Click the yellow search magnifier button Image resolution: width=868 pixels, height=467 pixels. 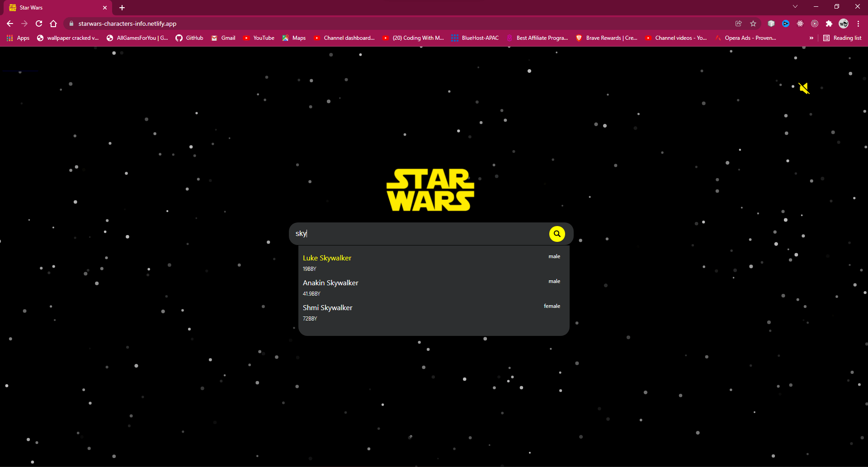pos(557,234)
